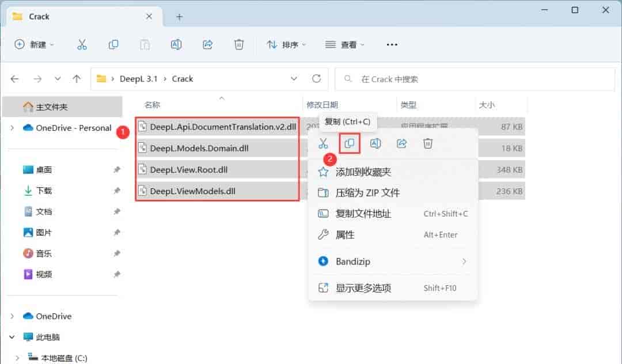
Task: Choose 复制文件地址 from the context menu
Action: (x=393, y=214)
